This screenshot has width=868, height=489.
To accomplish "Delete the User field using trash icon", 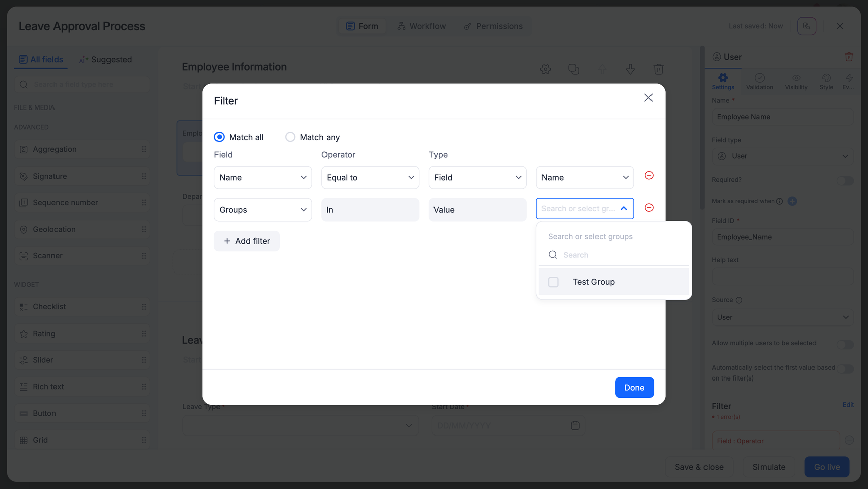I will pyautogui.click(x=849, y=57).
